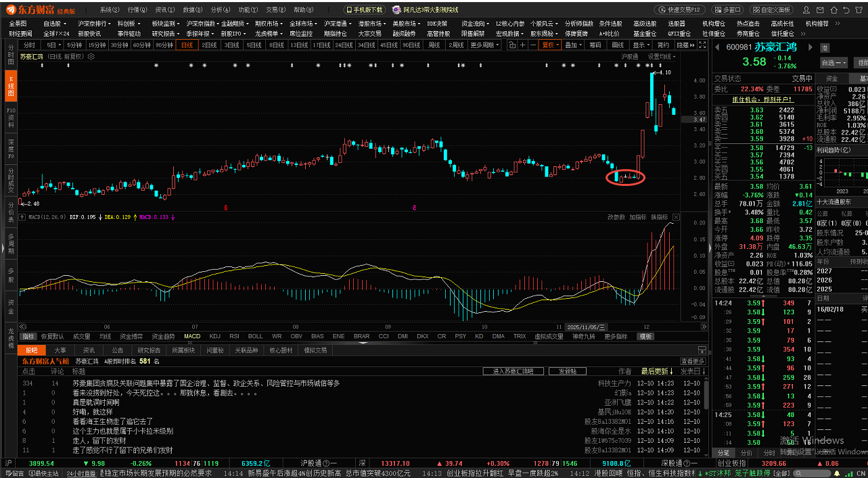Switch chart to 周线 period
868x478 pixels.
point(434,45)
